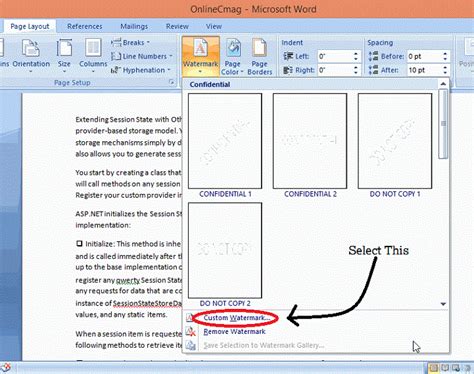The image size is (474, 374).
Task: Adjust the Indent Left stepper arrows
Action: [356, 56]
